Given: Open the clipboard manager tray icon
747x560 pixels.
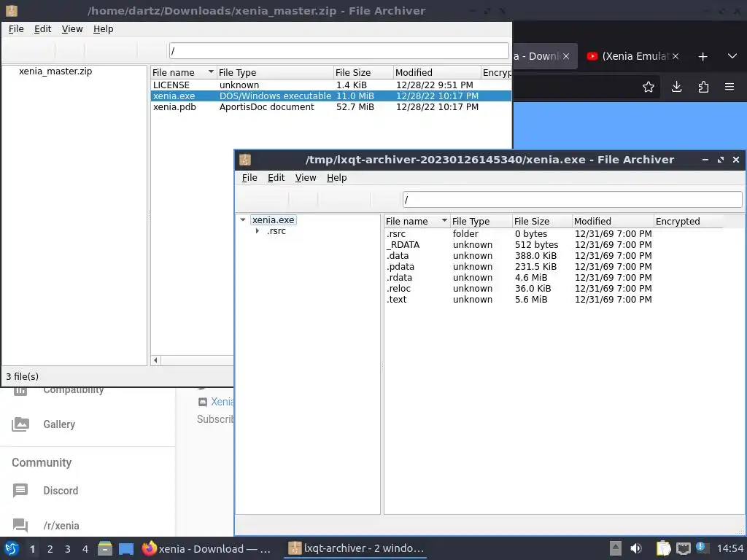Looking at the screenshot, I should 663,548.
